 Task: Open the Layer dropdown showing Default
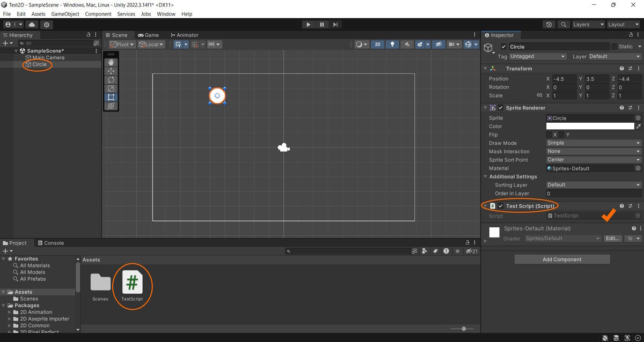[614, 56]
